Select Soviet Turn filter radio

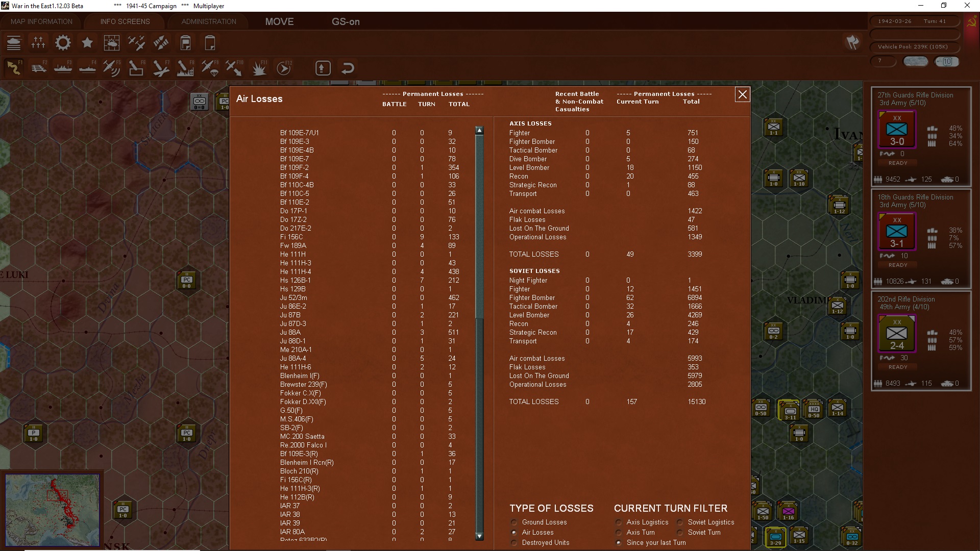pyautogui.click(x=680, y=533)
